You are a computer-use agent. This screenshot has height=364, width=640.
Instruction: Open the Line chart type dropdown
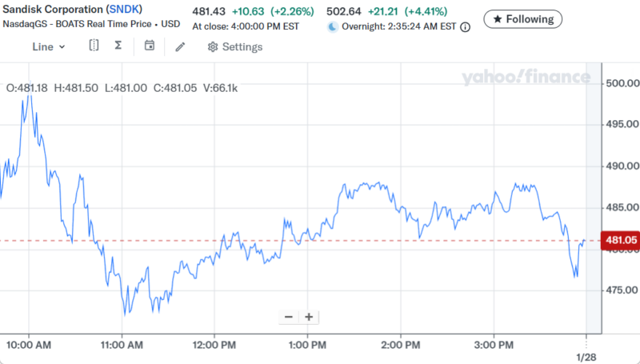click(48, 46)
